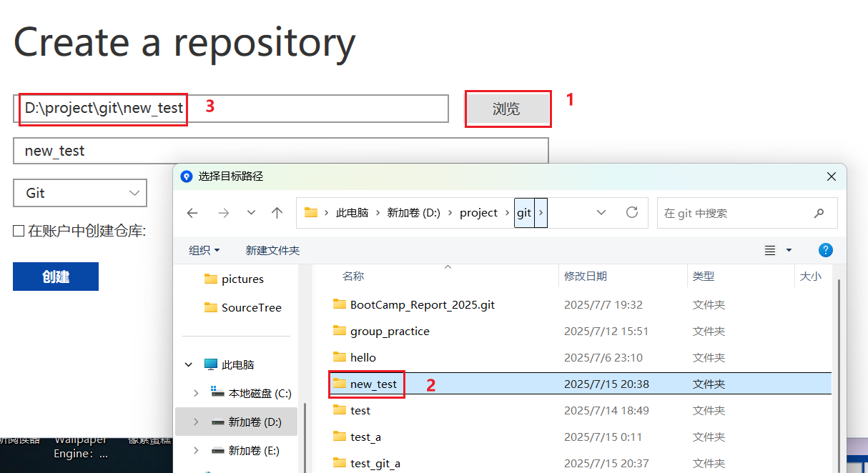Expand the 新加卷 (E:) tree node
This screenshot has height=473, width=868.
197,451
